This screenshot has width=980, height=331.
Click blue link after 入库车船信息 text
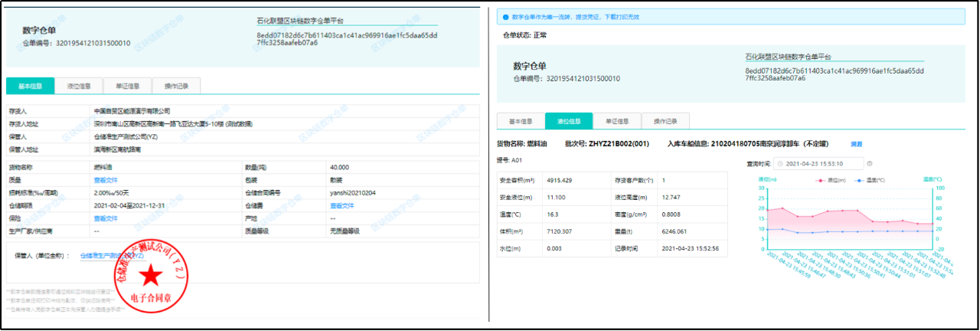point(856,143)
